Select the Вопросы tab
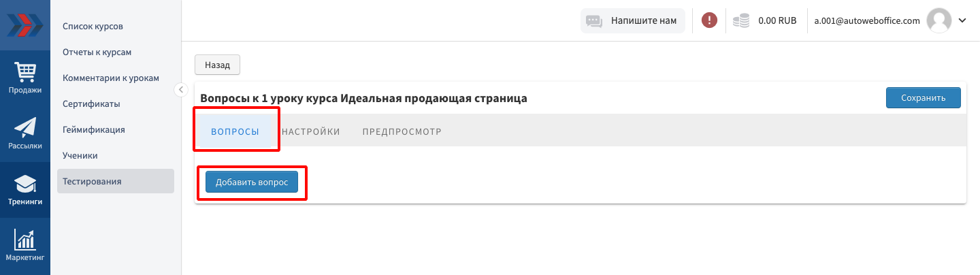The height and width of the screenshot is (275, 980). pos(235,131)
